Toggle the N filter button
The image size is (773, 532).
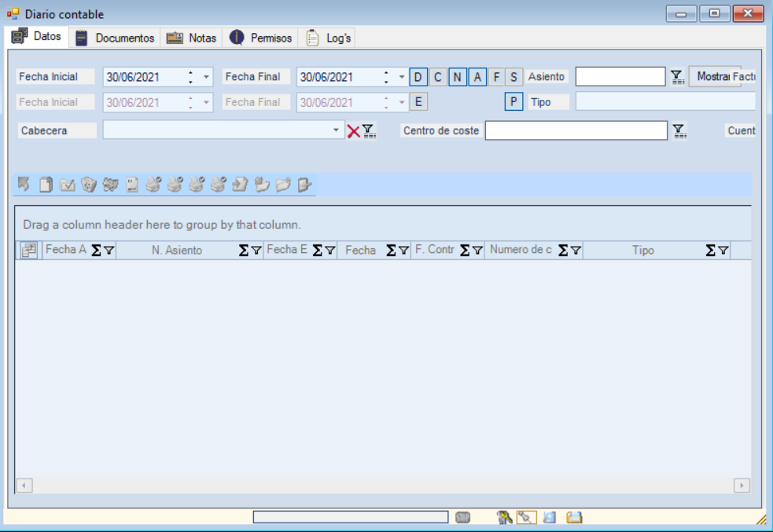pos(457,77)
